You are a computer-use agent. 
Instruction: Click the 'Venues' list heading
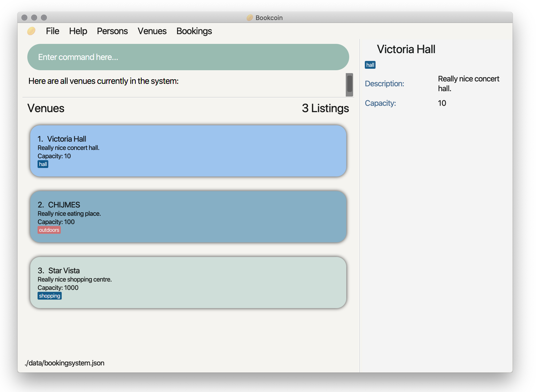(46, 108)
